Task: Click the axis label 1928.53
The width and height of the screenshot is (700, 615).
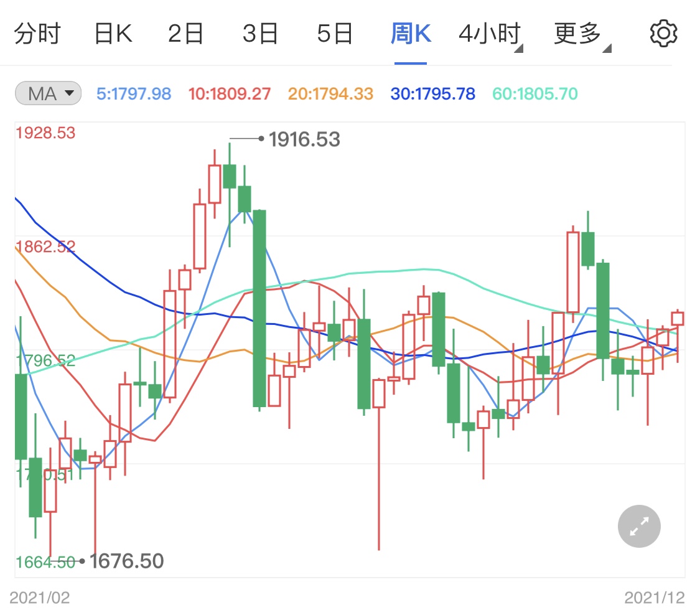Action: (45, 133)
